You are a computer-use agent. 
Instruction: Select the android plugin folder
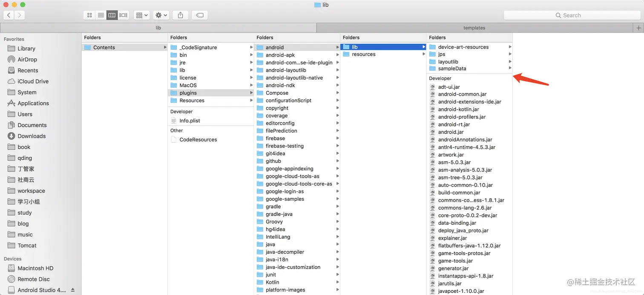(297, 47)
